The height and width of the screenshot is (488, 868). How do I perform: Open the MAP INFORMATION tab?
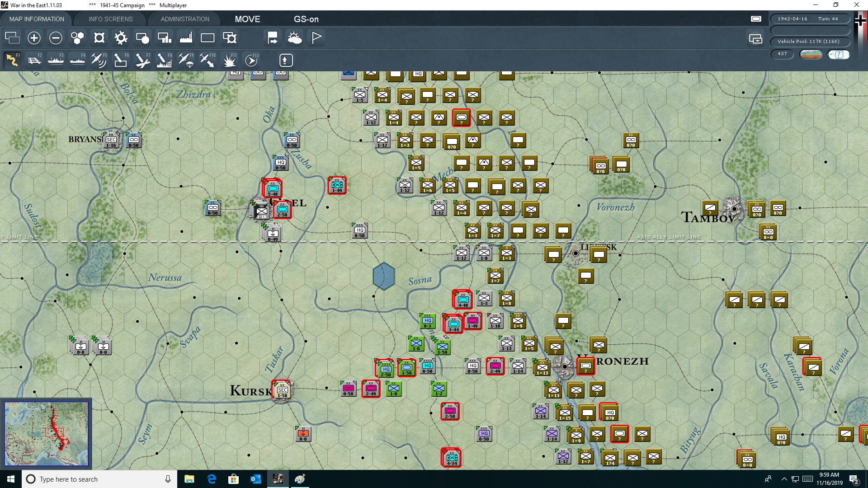37,19
